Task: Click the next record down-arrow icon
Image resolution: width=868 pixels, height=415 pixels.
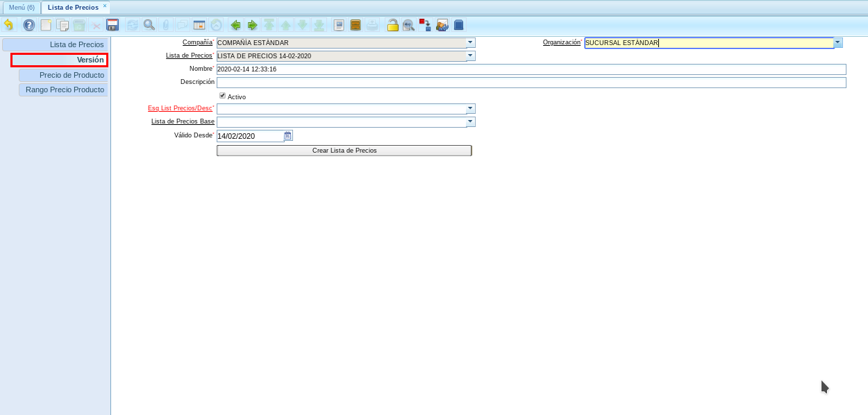Action: (x=302, y=25)
